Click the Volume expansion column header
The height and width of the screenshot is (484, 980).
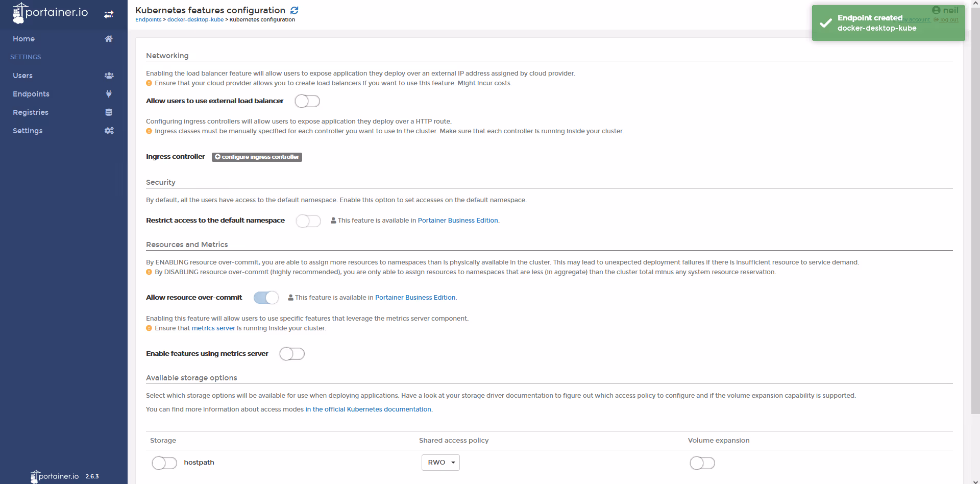click(719, 441)
